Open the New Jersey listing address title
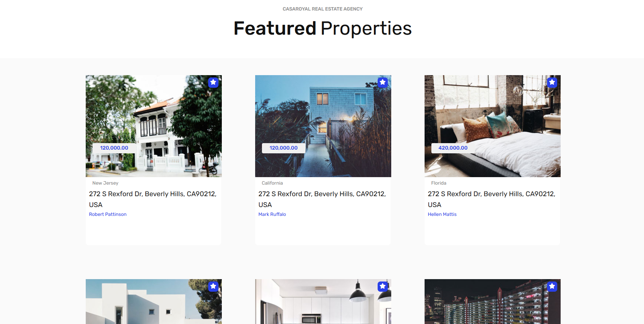The width and height of the screenshot is (644, 324). pyautogui.click(x=153, y=199)
